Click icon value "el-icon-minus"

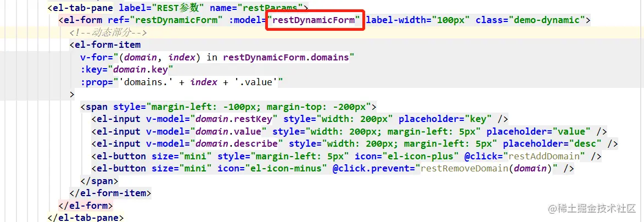pos(286,169)
